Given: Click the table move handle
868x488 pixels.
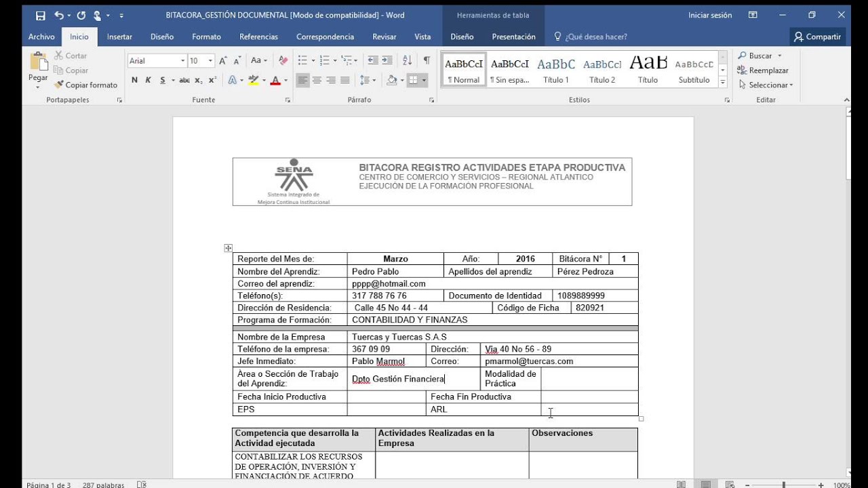Looking at the screenshot, I should (x=229, y=248).
